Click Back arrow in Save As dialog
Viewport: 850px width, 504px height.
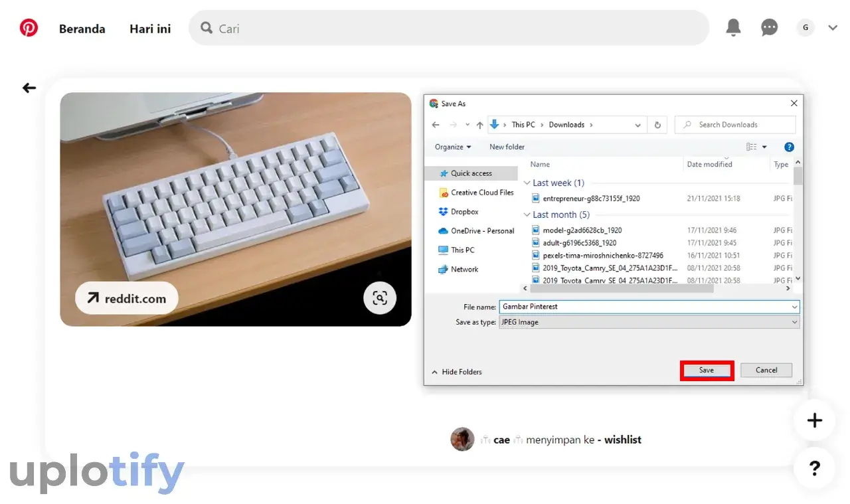[x=436, y=125]
